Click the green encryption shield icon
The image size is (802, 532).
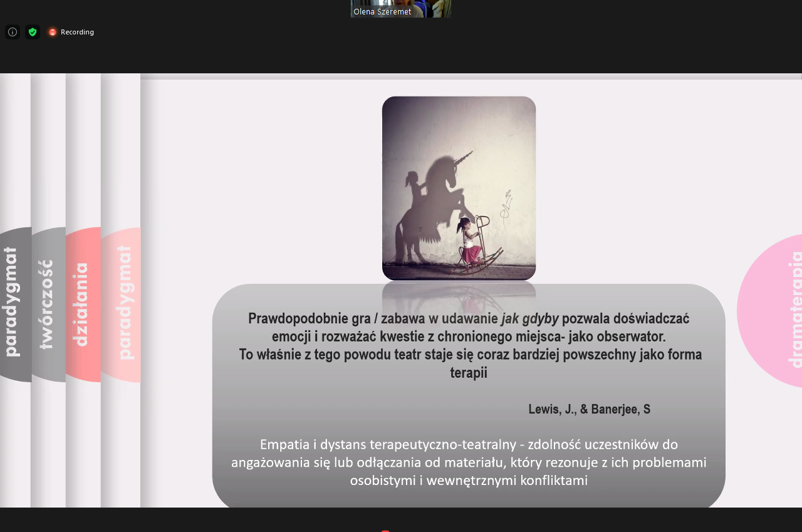tap(33, 32)
